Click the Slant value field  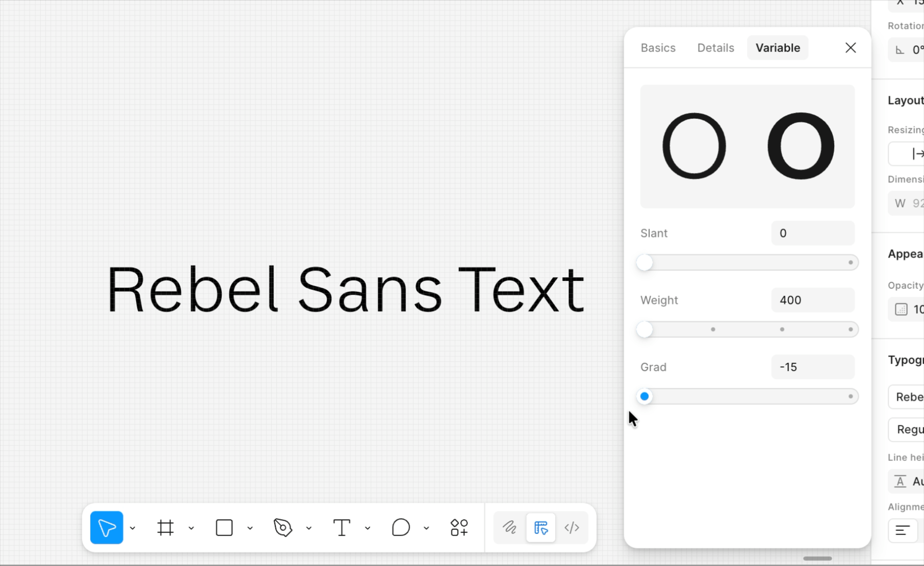click(813, 233)
